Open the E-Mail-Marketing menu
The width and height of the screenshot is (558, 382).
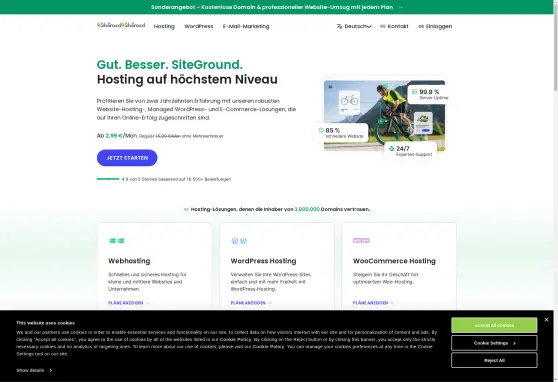[246, 26]
